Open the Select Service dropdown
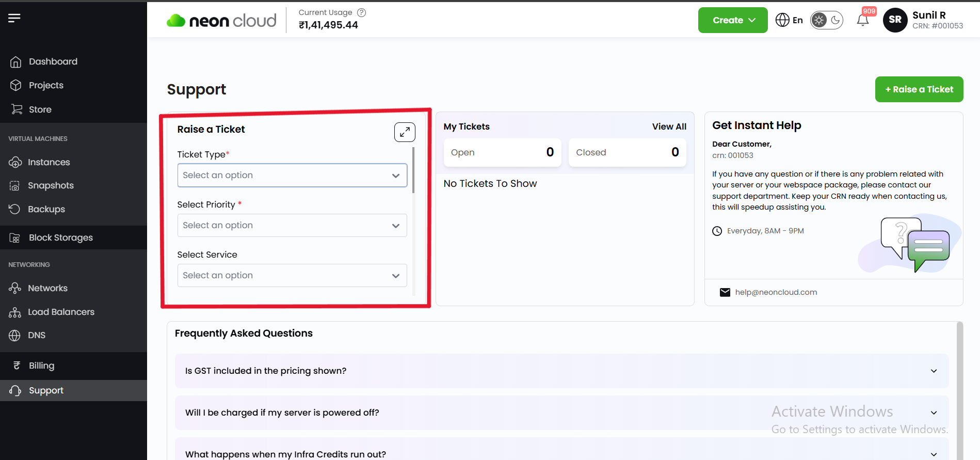 (x=292, y=276)
